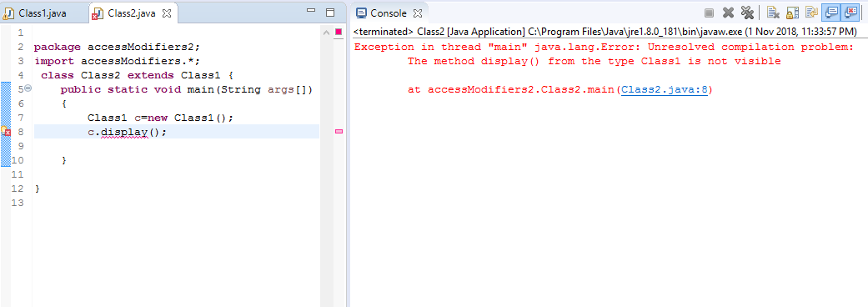The image size is (868, 307).
Task: Click the 'package accessModifiers2;' line
Action: [x=116, y=47]
